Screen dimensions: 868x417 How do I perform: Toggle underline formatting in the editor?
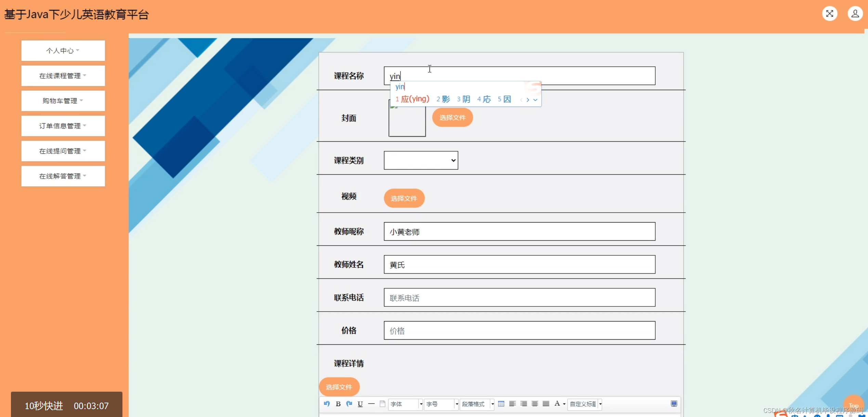(360, 404)
